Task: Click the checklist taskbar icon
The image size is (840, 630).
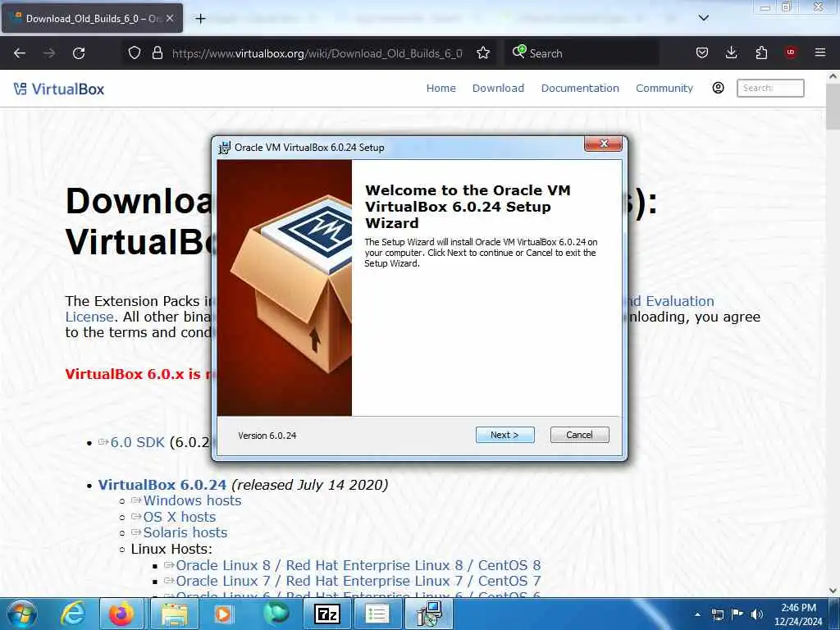Action: point(377,614)
